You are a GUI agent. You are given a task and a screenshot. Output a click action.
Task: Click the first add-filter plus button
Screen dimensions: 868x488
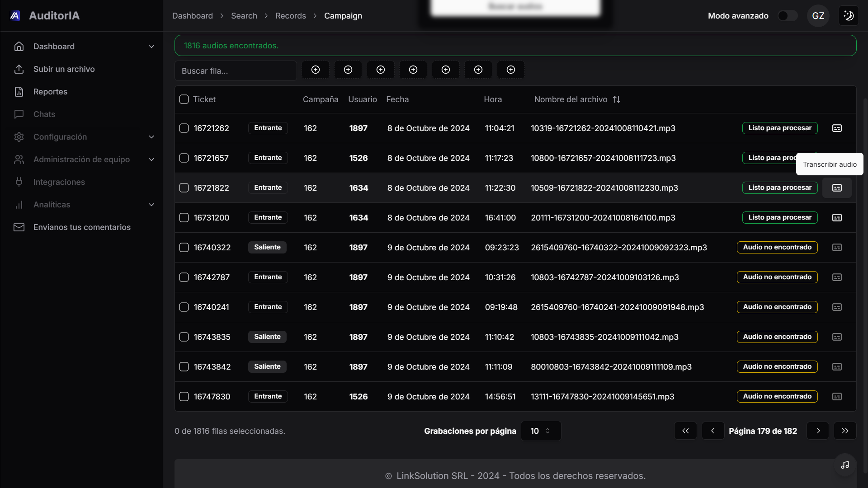click(x=316, y=70)
